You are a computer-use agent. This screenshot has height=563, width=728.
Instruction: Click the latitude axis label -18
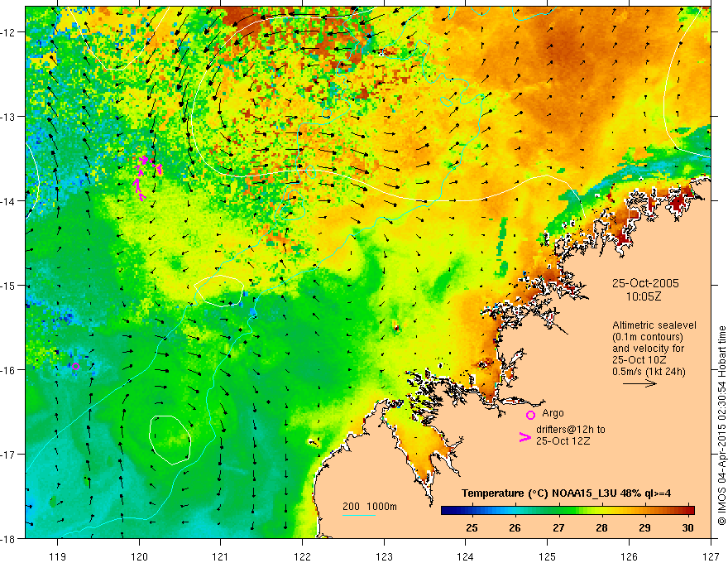(9, 538)
